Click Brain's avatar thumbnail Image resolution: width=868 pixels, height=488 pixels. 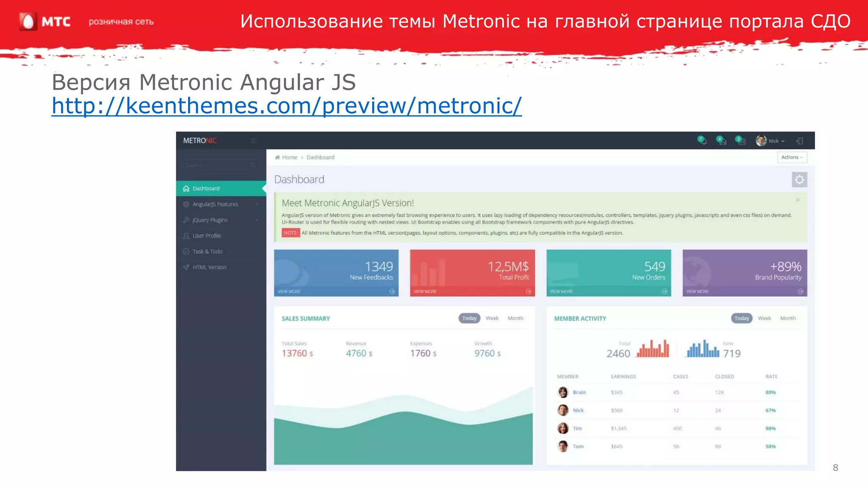pyautogui.click(x=563, y=392)
